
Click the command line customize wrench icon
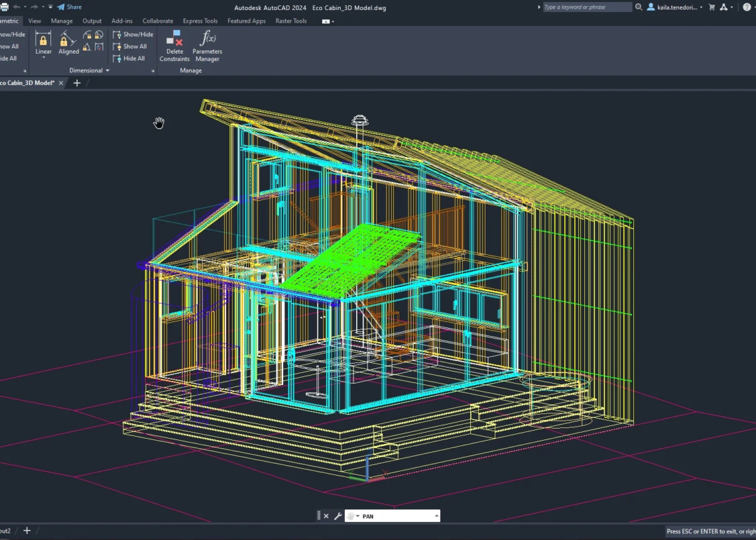(x=338, y=516)
